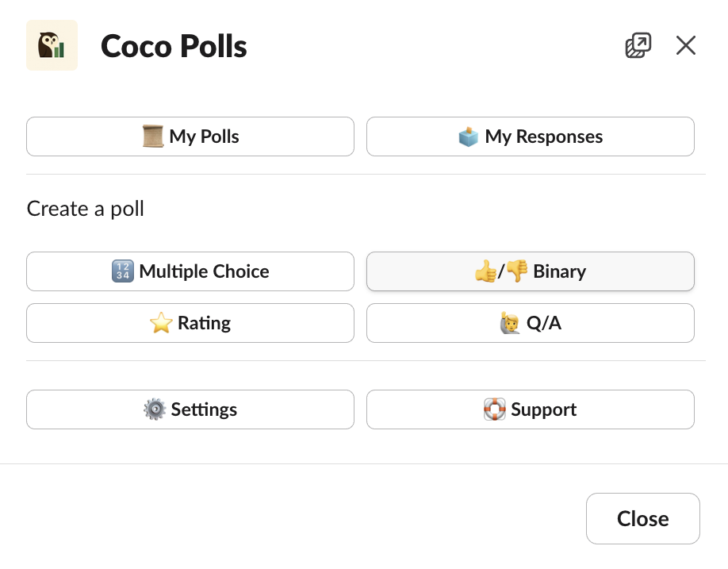Click the ice cube icon on My Responses
Viewport: 728px width, 569px height.
[x=467, y=136]
